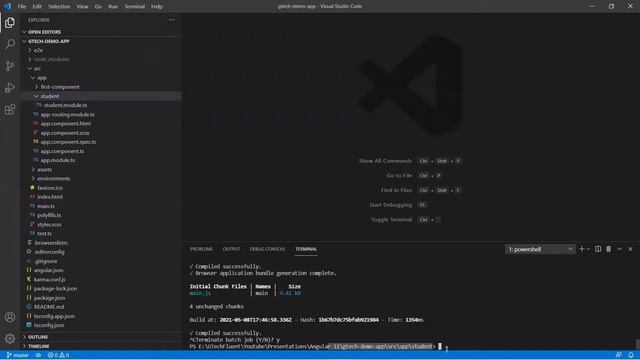Open karma.conf.js file
This screenshot has width=640, height=360.
[x=49, y=279]
